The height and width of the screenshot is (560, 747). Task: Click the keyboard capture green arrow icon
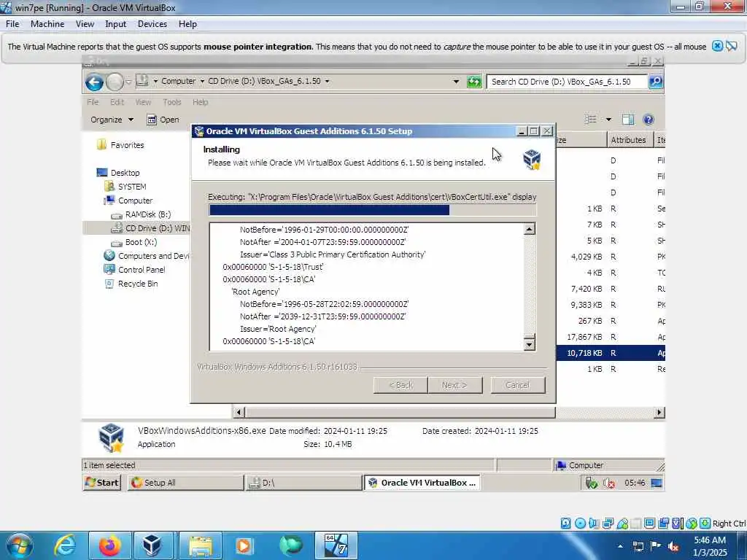(x=705, y=524)
